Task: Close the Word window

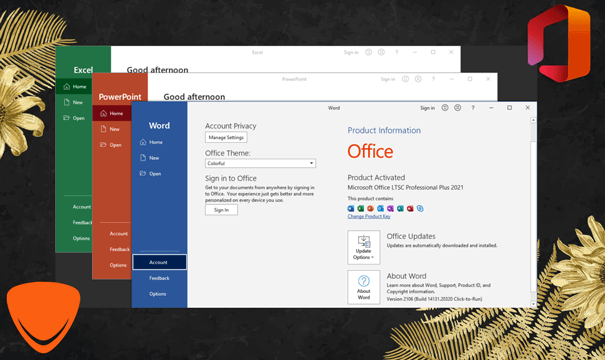Action: (527, 108)
